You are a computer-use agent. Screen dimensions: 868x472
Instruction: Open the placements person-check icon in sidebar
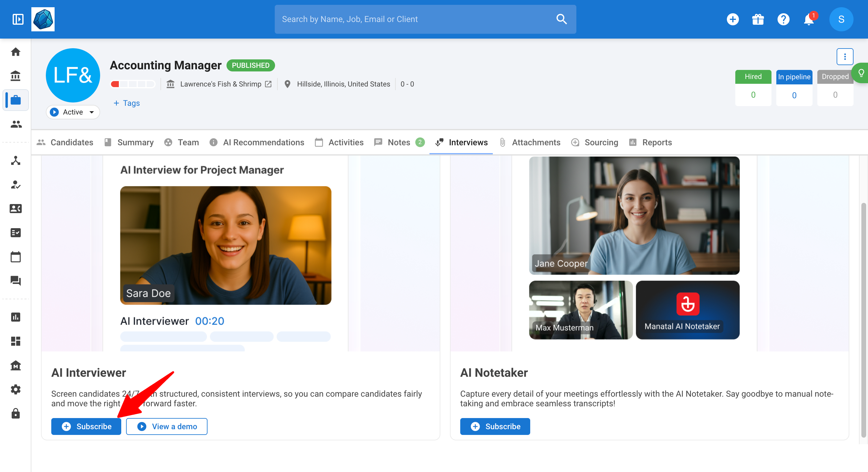[15, 184]
